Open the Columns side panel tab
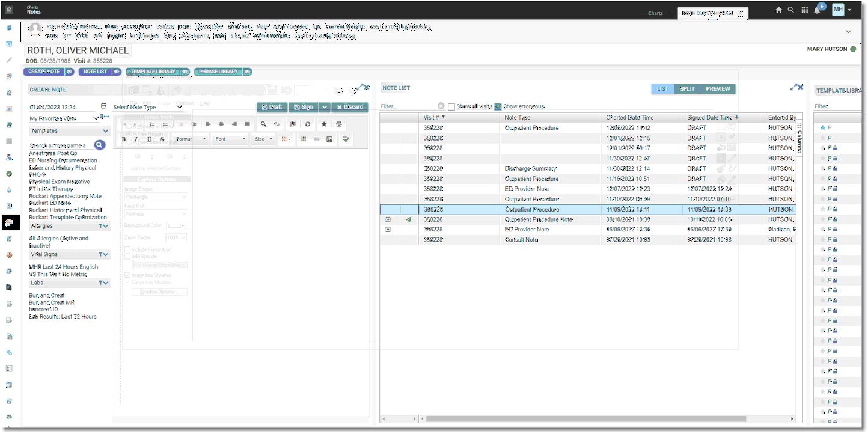Screen dimensions: 868x434 [x=799, y=139]
